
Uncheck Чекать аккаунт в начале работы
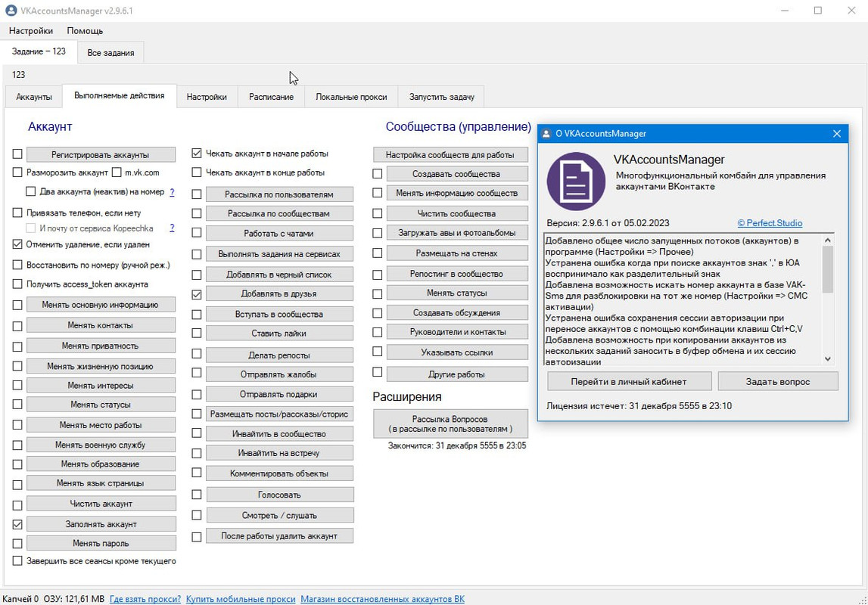(x=197, y=154)
